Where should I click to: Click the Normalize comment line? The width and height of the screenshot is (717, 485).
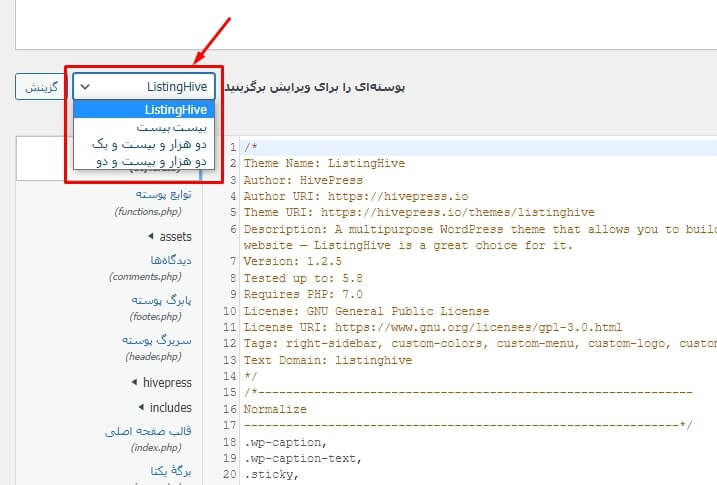click(275, 409)
